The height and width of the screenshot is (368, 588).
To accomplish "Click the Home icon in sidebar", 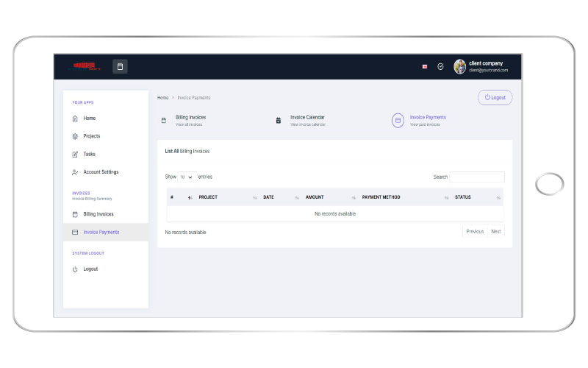I will point(75,118).
